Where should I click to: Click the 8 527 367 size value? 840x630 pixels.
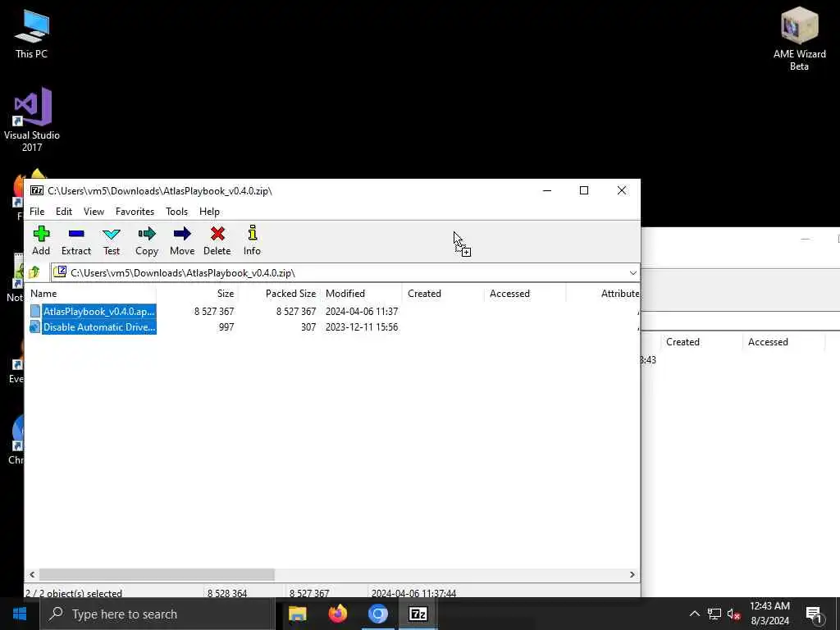(x=214, y=311)
